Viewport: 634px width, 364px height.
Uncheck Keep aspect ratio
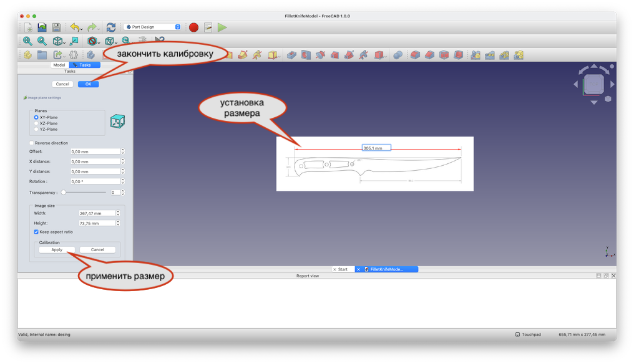point(36,232)
